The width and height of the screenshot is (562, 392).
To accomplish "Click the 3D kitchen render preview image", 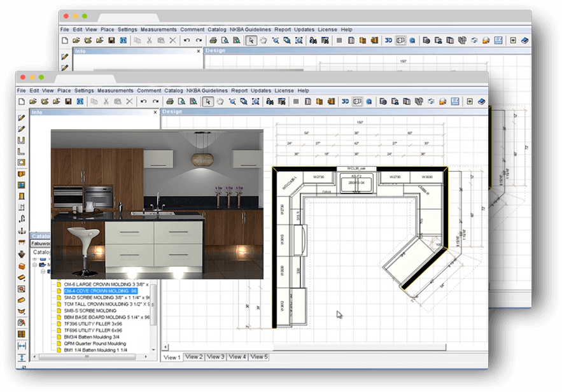I will (x=157, y=204).
